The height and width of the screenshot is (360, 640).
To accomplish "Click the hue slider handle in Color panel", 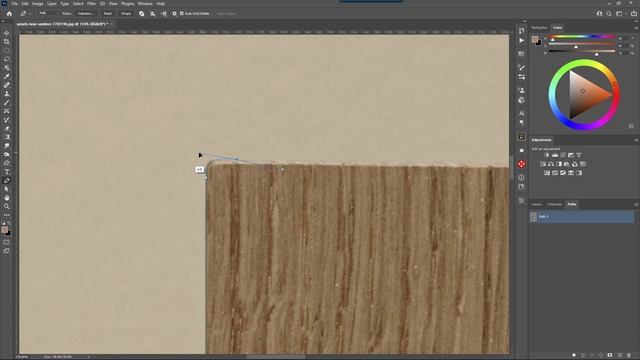I will [x=553, y=40].
